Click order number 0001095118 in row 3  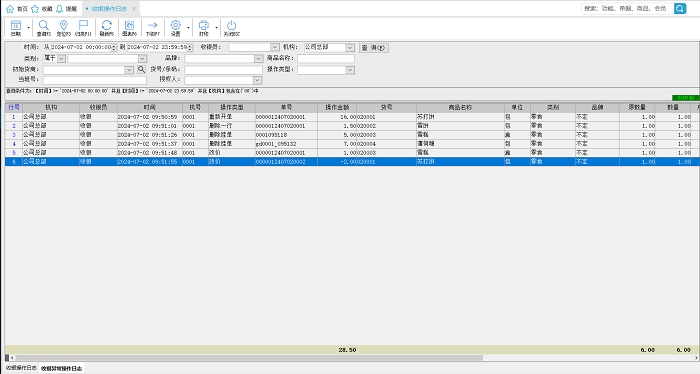pos(271,135)
